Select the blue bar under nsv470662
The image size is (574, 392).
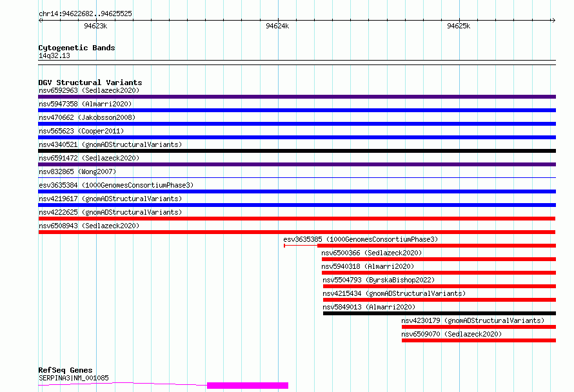click(x=297, y=124)
